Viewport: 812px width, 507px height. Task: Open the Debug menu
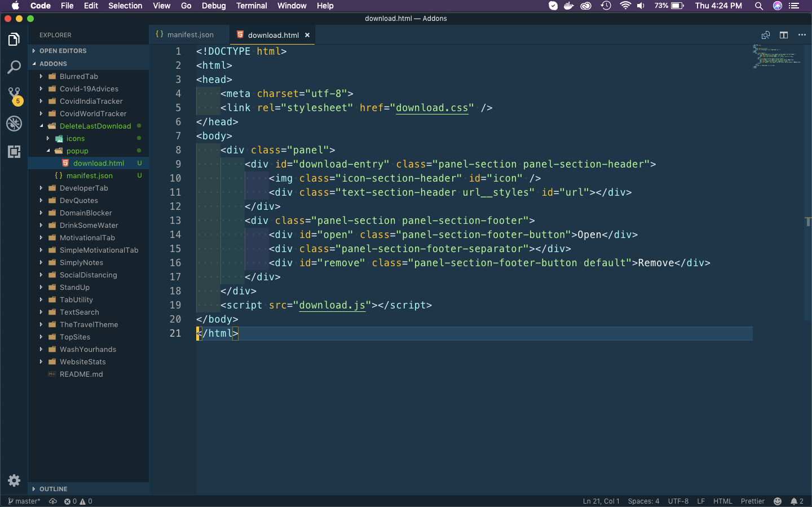(x=214, y=6)
